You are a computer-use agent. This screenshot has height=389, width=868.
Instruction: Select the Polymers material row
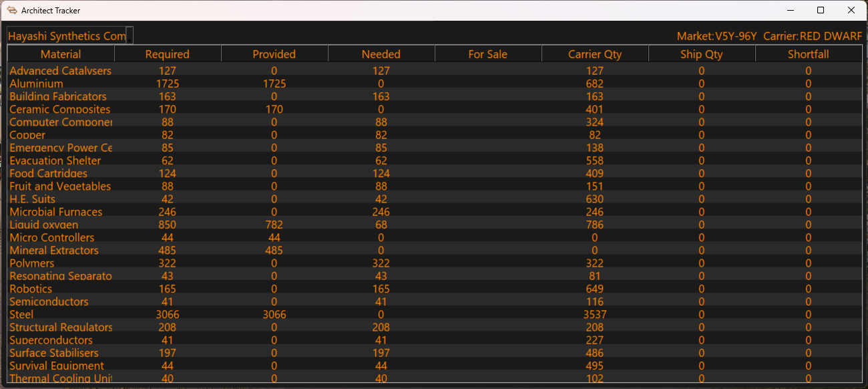coord(435,263)
